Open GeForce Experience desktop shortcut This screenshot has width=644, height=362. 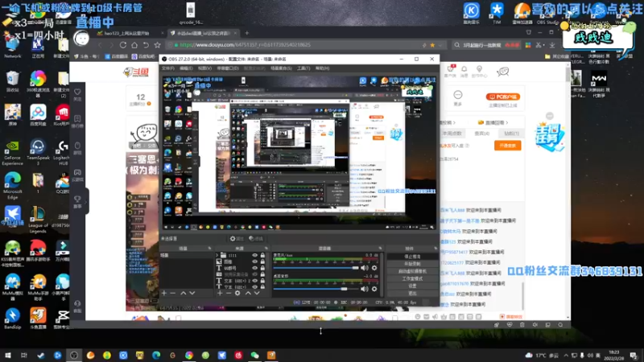(x=12, y=152)
